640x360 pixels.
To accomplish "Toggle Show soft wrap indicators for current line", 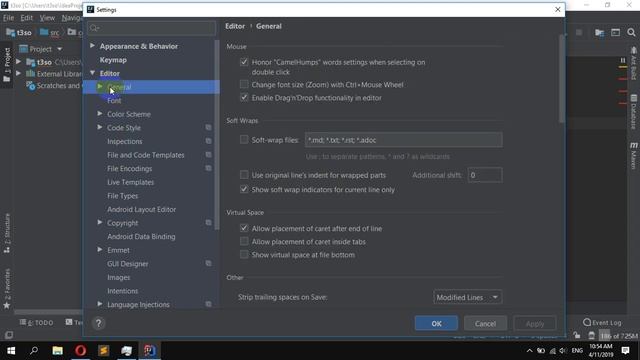I will (x=244, y=189).
